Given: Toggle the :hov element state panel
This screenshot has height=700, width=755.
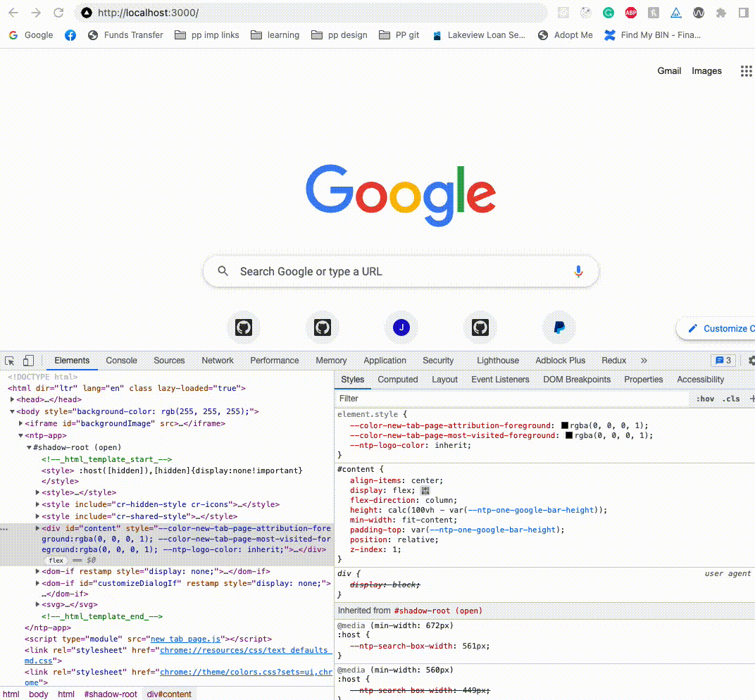Looking at the screenshot, I should pyautogui.click(x=705, y=399).
